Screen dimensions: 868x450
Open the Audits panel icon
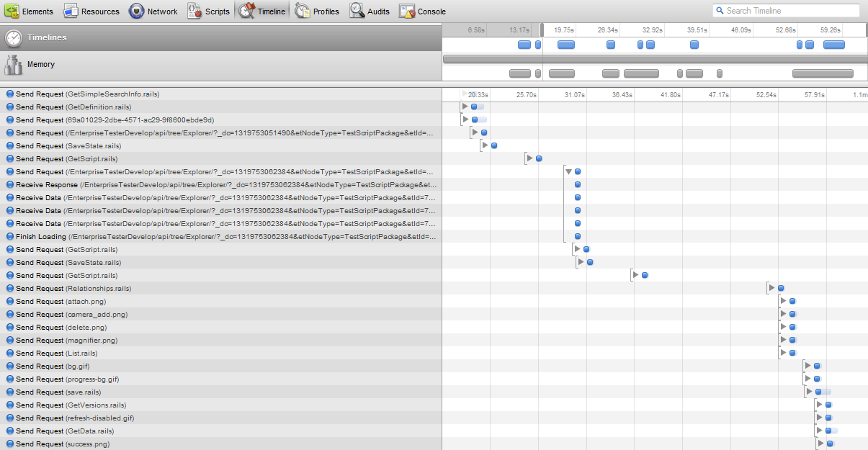357,11
